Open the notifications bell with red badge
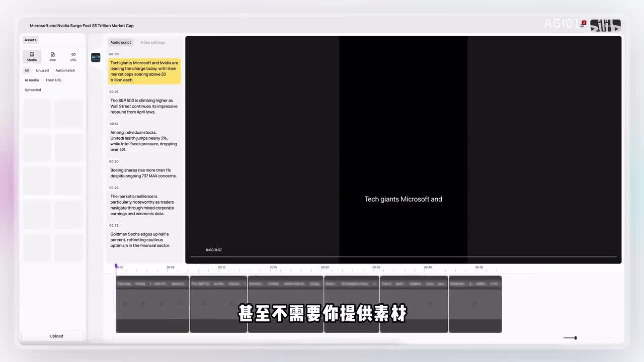The image size is (644, 362). pyautogui.click(x=583, y=24)
